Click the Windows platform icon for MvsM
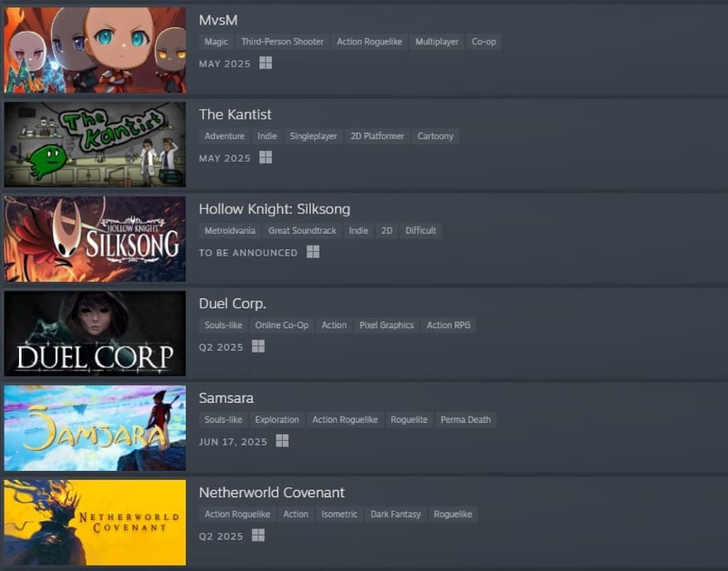The image size is (728, 571). (x=266, y=63)
